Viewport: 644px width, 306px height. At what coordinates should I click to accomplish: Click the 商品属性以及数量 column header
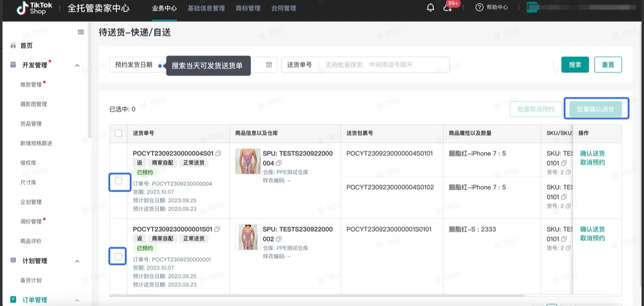(x=470, y=133)
